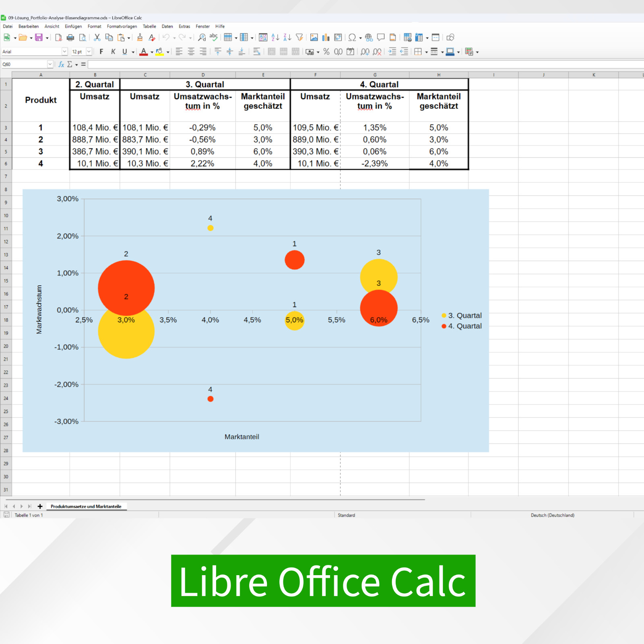This screenshot has width=644, height=644.
Task: Expand paste options dropdown arrow
Action: (129, 38)
